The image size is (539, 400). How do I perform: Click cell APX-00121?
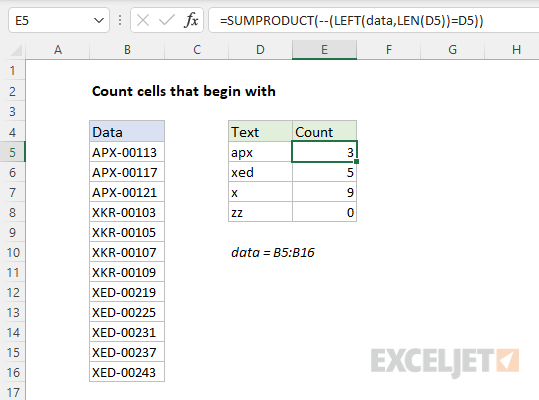tap(127, 192)
